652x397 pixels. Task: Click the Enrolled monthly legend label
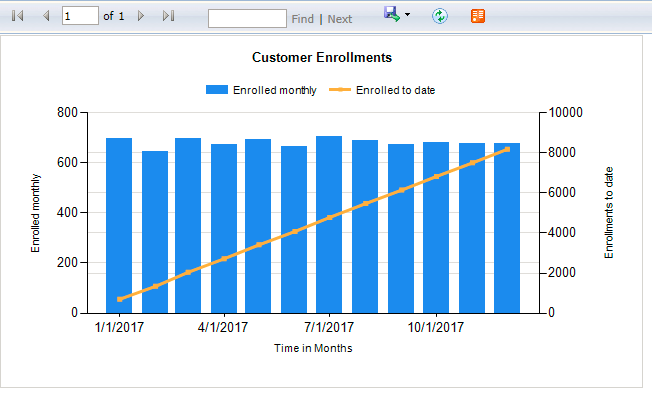(x=275, y=90)
